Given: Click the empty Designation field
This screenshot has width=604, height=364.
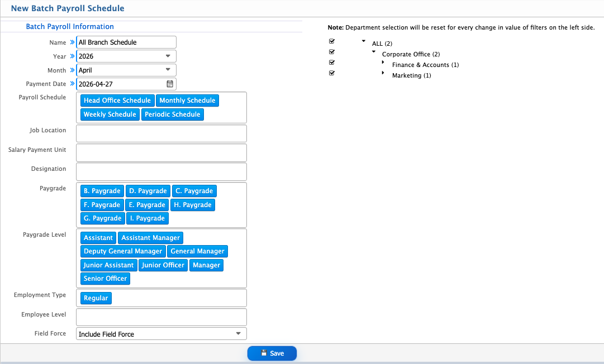Looking at the screenshot, I should pyautogui.click(x=161, y=172).
